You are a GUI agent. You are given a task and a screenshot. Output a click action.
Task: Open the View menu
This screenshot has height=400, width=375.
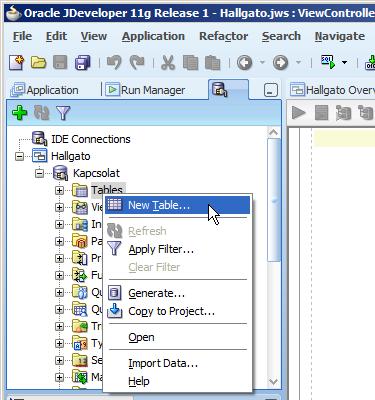pos(94,36)
